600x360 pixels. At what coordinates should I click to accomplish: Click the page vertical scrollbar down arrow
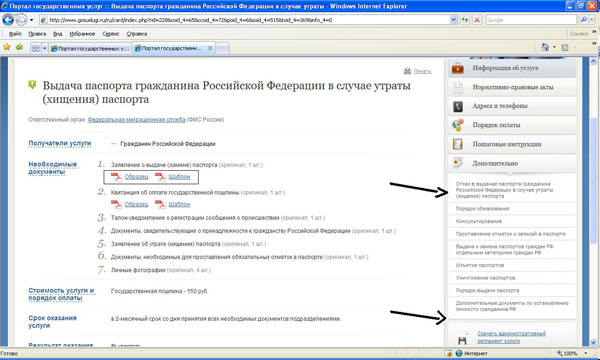(593, 342)
